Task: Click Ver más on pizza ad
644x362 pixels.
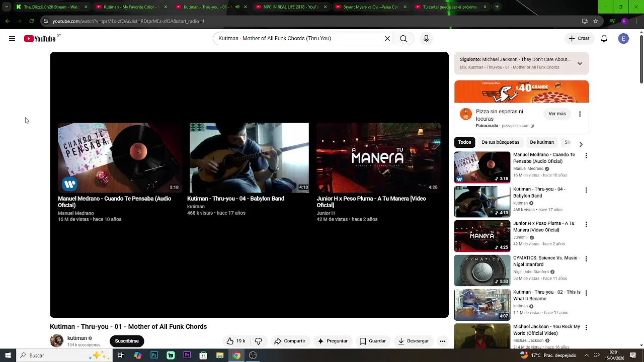Action: [557, 114]
